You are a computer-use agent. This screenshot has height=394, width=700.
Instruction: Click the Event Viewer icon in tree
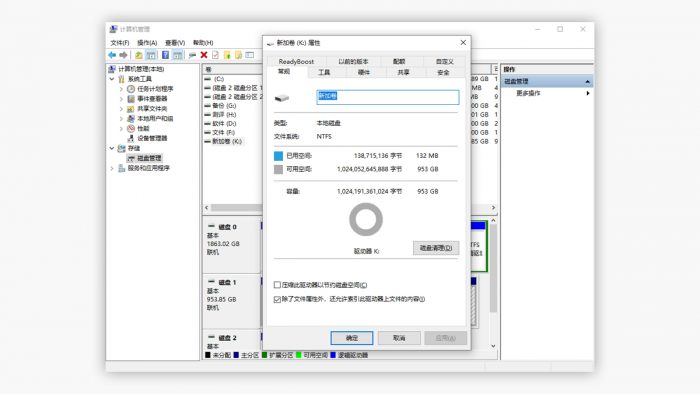(x=131, y=99)
